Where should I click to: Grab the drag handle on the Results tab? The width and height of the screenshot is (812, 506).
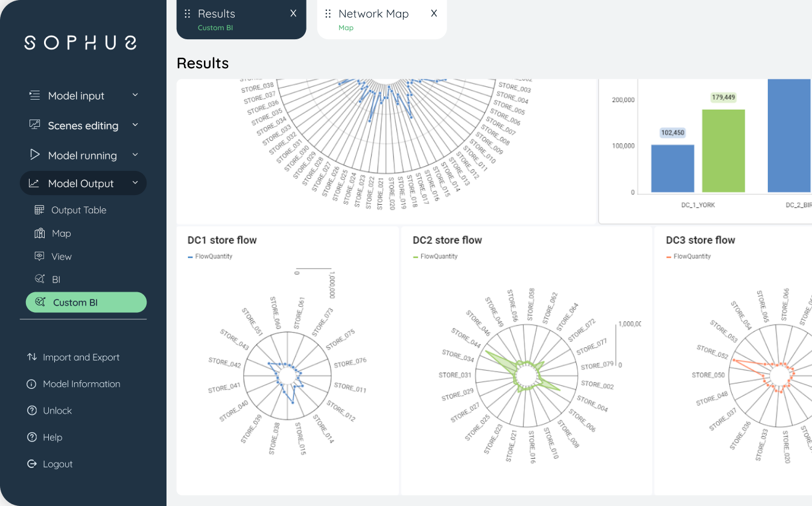click(x=187, y=14)
